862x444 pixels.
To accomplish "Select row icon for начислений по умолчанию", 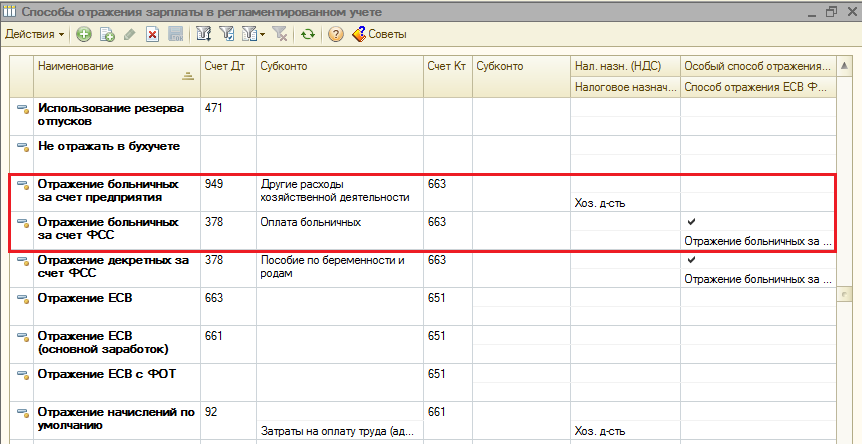I will coord(23,412).
